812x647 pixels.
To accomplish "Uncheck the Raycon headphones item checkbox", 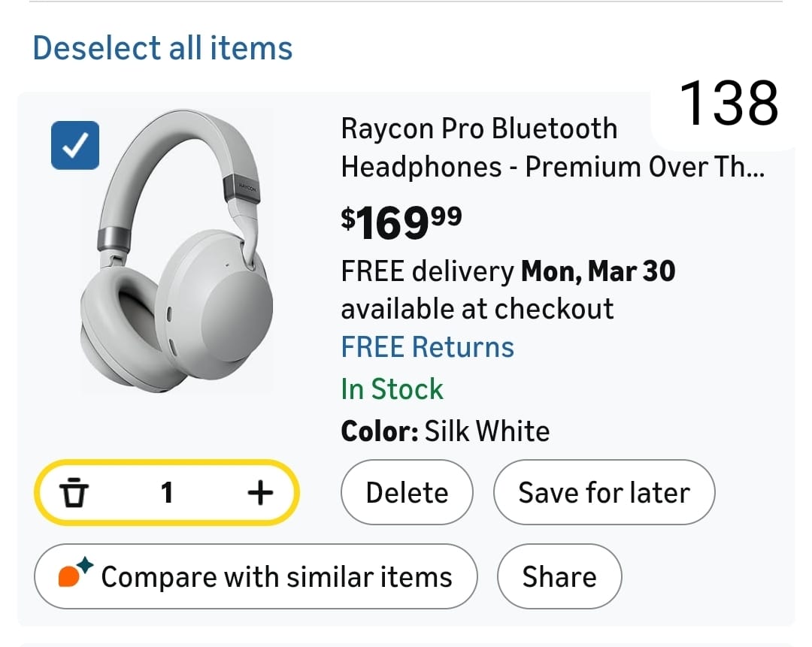I will (75, 145).
